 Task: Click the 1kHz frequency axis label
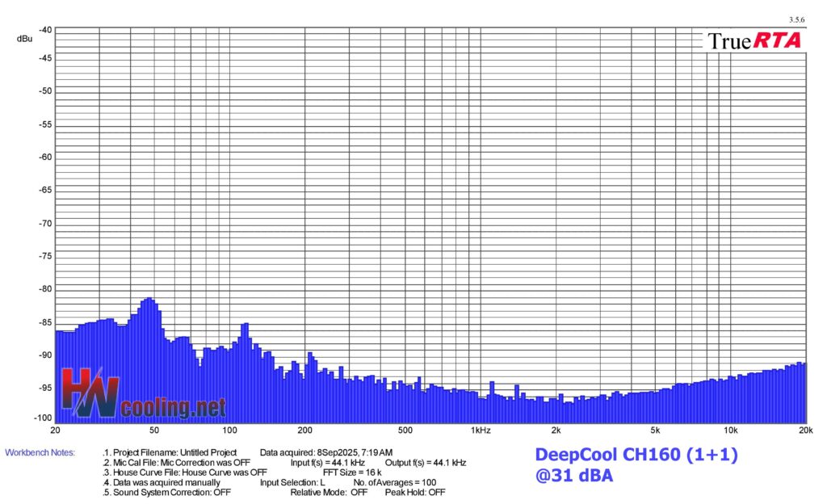[x=481, y=429]
